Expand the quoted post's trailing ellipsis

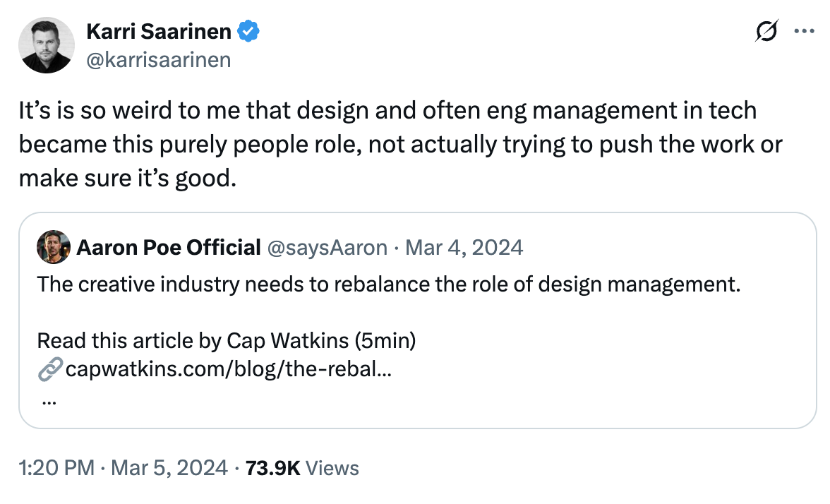point(49,400)
